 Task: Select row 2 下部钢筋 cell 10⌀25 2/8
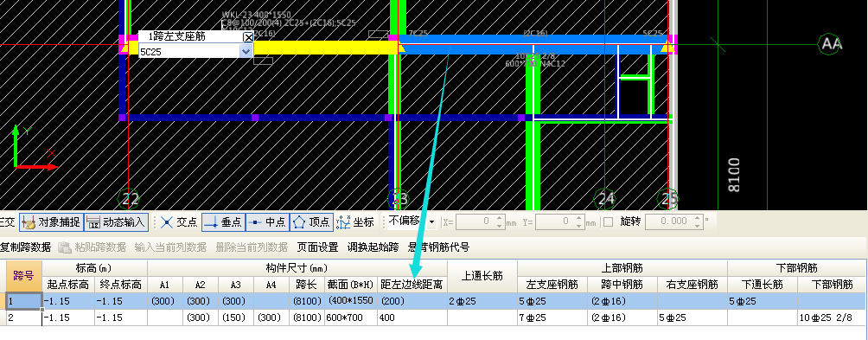832,318
